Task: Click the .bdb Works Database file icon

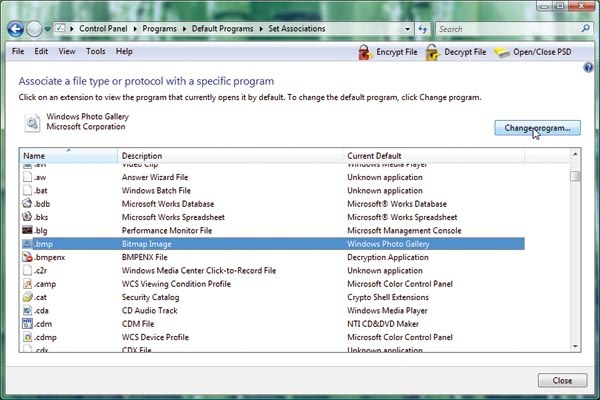Action: point(28,203)
